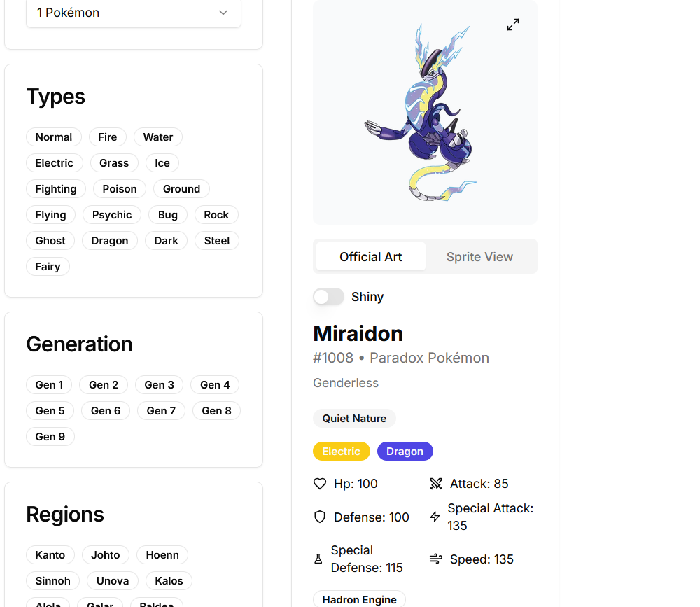This screenshot has width=700, height=607.
Task: Select the Electric type filter chip
Action: [x=55, y=163]
